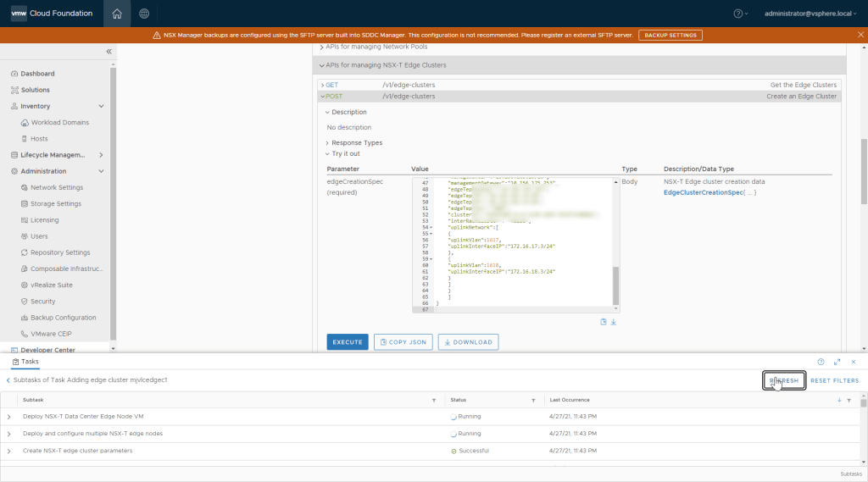Maximize the Tasks panel with expand icon
Screen dimensions: 868x482
click(837, 362)
